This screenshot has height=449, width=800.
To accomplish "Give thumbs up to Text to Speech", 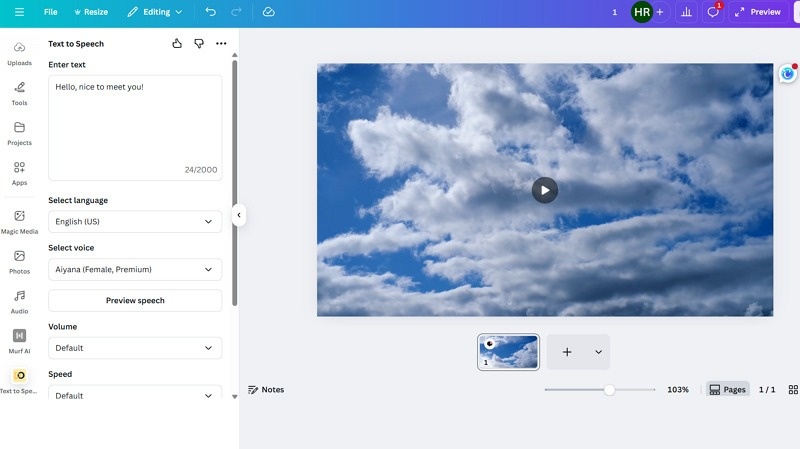I will tap(177, 43).
